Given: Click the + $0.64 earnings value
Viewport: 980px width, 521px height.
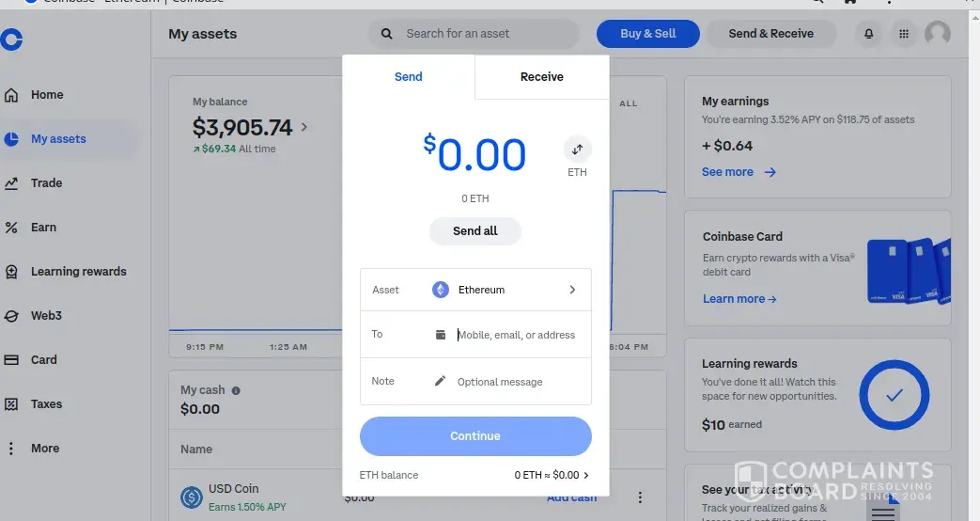Looking at the screenshot, I should tap(727, 146).
